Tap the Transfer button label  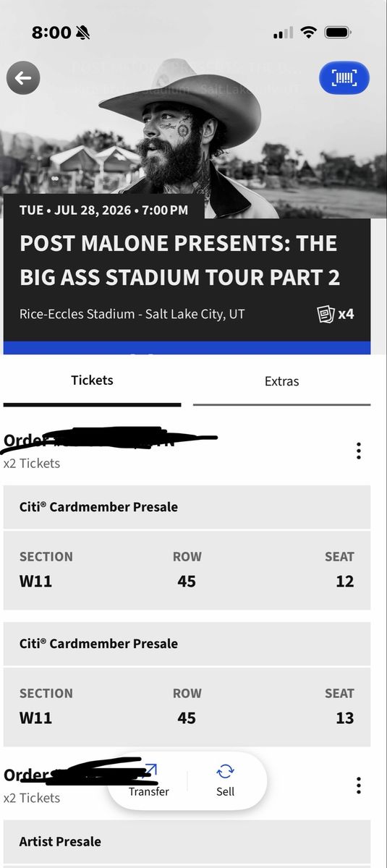pos(149,791)
